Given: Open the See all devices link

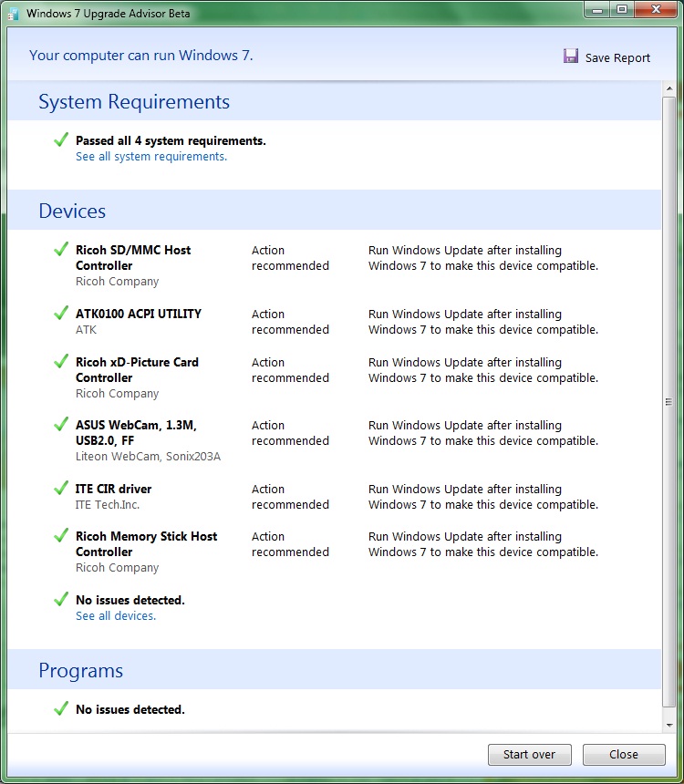Looking at the screenshot, I should 116,616.
